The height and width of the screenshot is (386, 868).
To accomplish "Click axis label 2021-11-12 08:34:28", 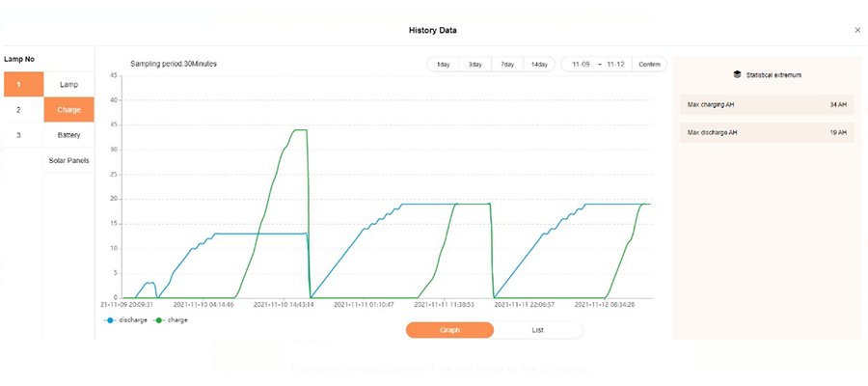I will click(x=605, y=305).
